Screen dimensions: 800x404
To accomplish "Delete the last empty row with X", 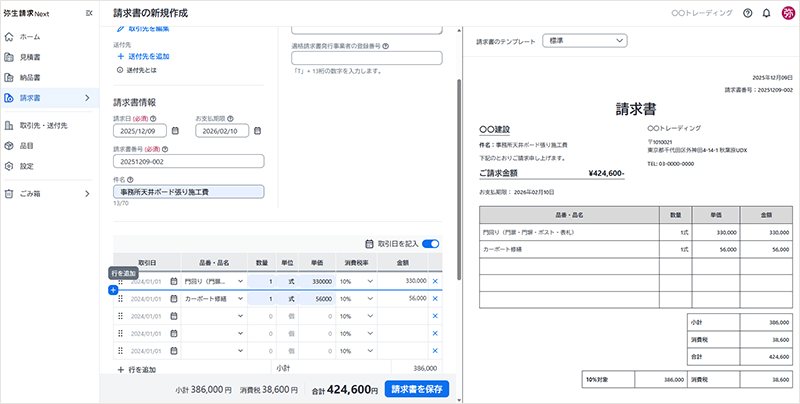I will 435,350.
